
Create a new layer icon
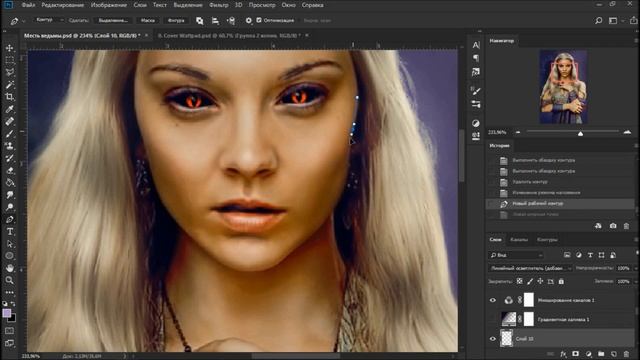click(614, 354)
